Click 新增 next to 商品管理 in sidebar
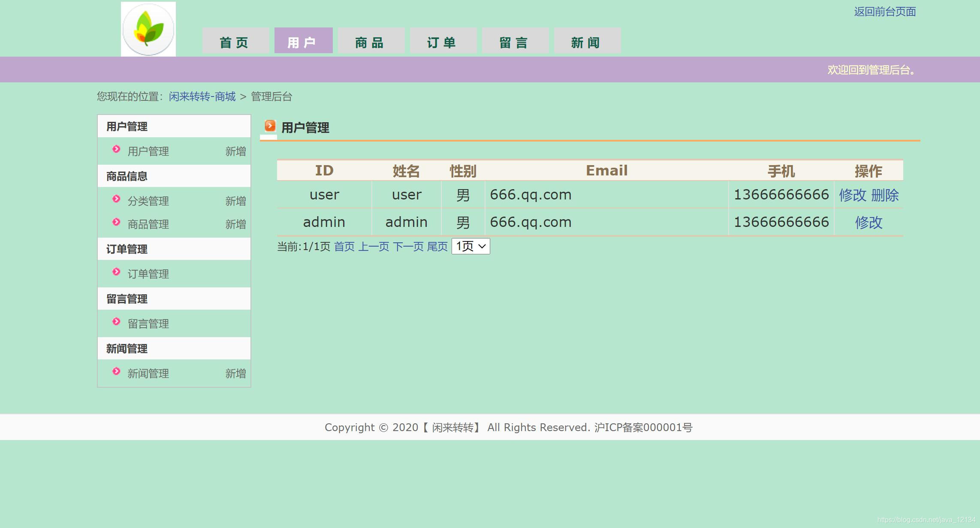 coord(235,224)
